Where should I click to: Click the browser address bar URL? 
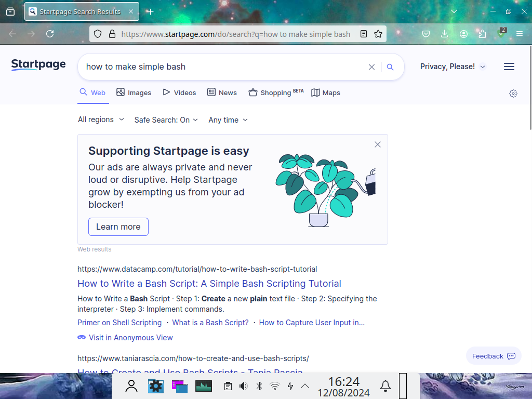[x=236, y=34]
